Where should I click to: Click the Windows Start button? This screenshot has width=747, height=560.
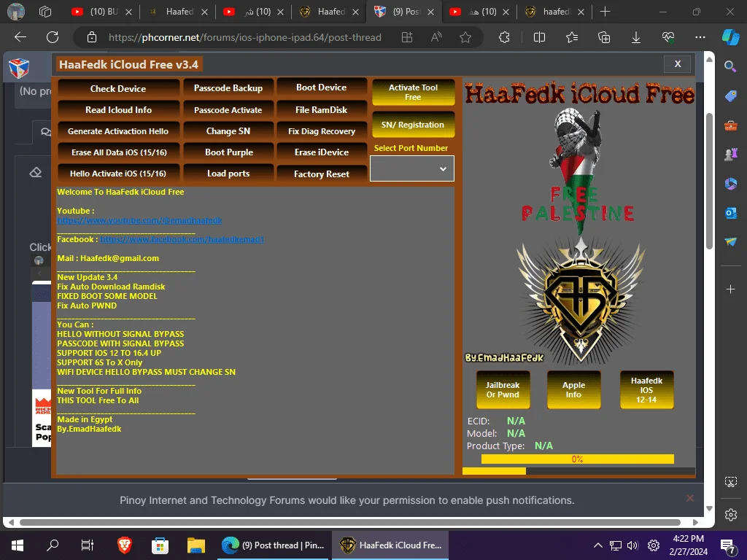[x=18, y=545]
